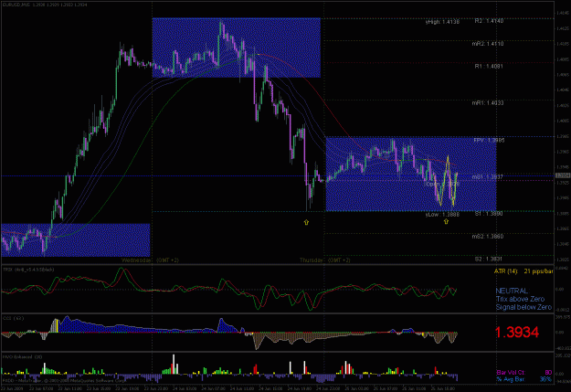The image size is (571, 392).
Task: Click the blue Wednesday session range box
Action: (x=236, y=48)
